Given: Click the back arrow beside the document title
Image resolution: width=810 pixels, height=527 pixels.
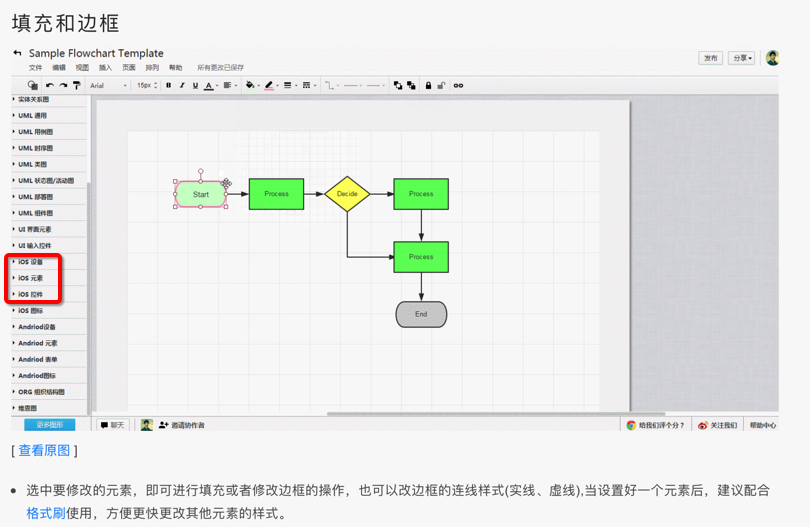Looking at the screenshot, I should [18, 53].
